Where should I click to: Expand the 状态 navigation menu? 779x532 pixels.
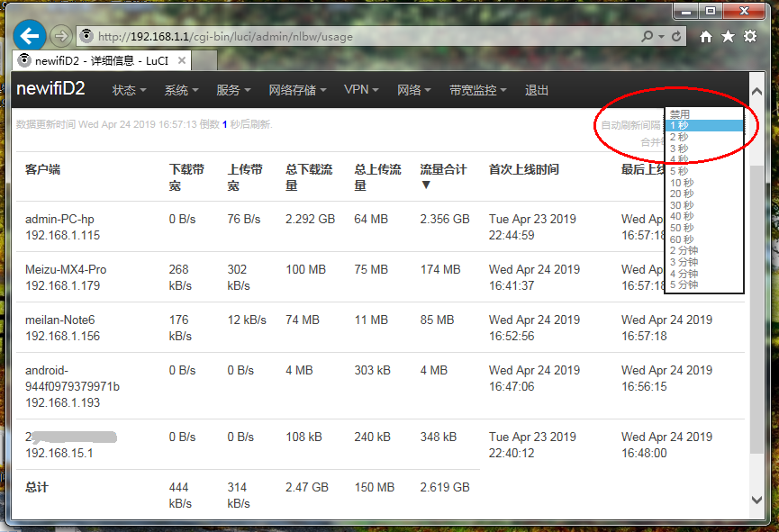[129, 91]
